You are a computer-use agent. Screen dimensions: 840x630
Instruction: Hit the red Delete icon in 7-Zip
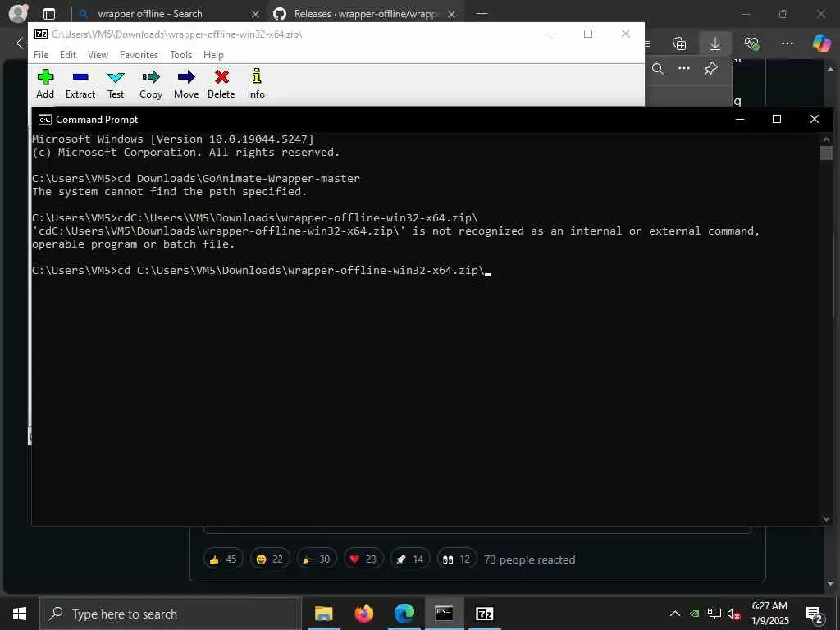(221, 84)
